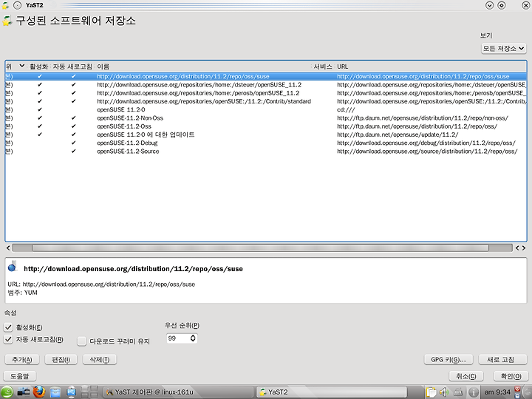This screenshot has height=399, width=532.
Task: Click the red shutdown icon in tray
Action: pos(517,389)
